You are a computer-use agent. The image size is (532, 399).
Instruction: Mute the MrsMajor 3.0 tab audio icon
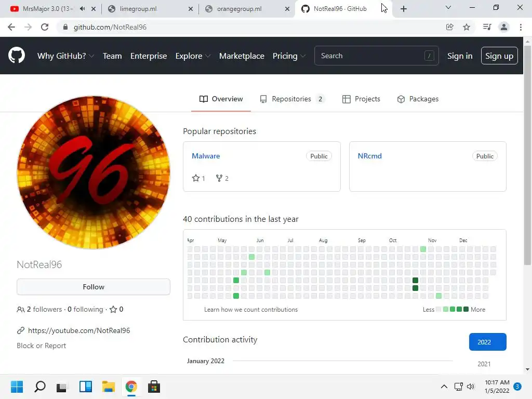click(x=82, y=9)
